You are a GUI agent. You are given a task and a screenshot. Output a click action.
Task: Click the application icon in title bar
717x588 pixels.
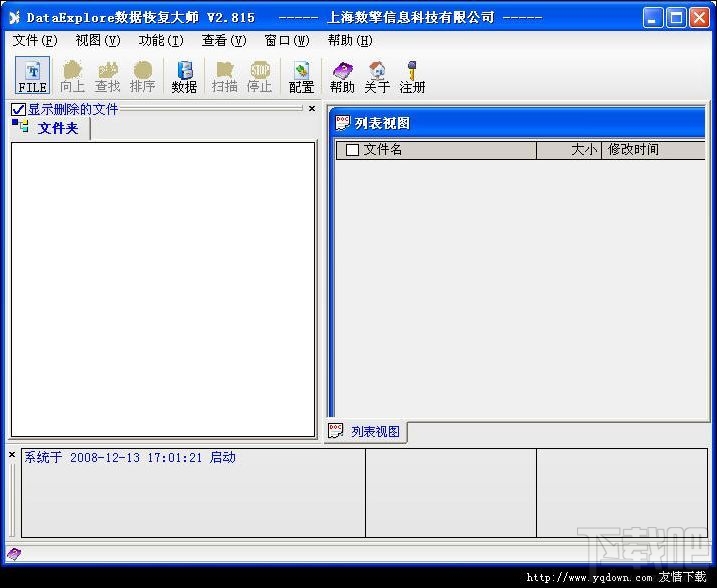[x=15, y=17]
